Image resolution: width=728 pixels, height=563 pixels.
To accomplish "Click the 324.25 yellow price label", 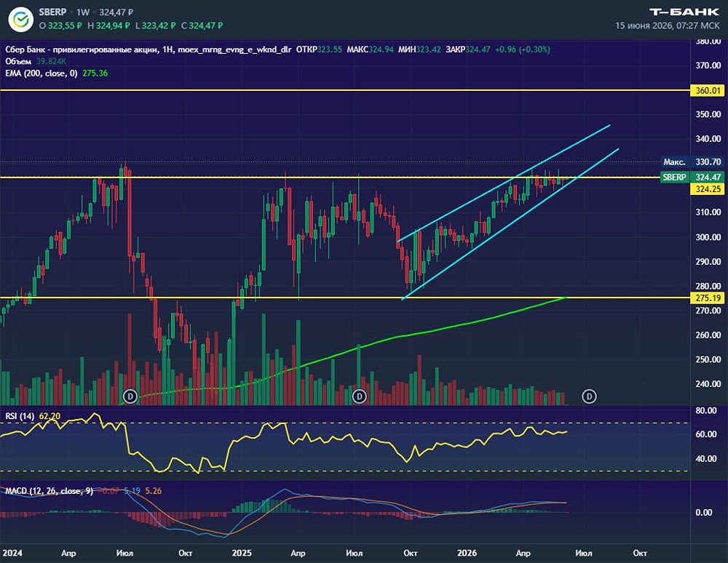I will (708, 188).
